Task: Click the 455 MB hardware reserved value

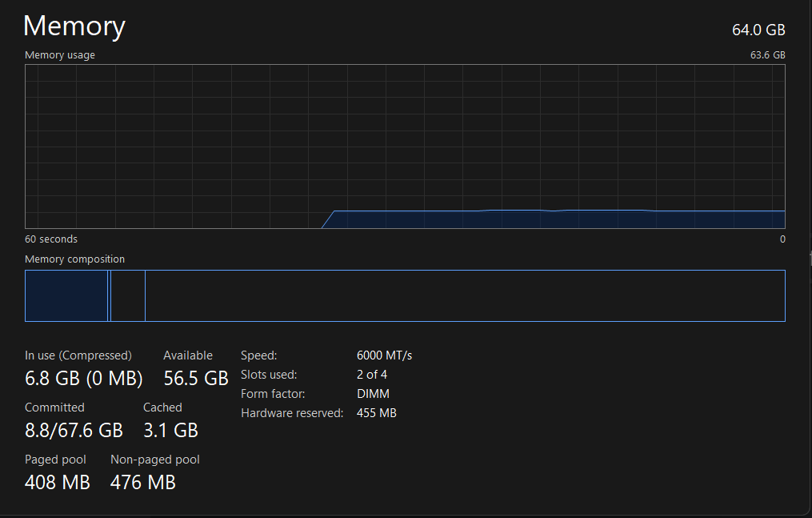Action: click(377, 413)
